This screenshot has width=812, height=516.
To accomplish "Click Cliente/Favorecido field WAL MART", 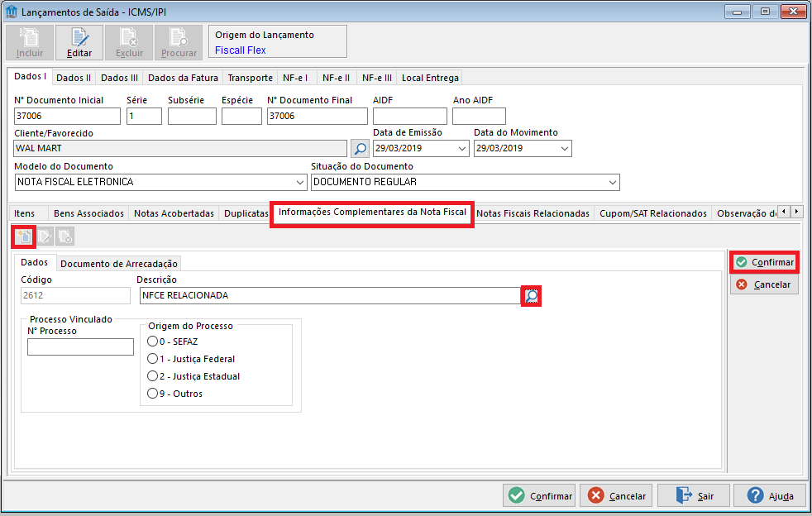I will [180, 149].
